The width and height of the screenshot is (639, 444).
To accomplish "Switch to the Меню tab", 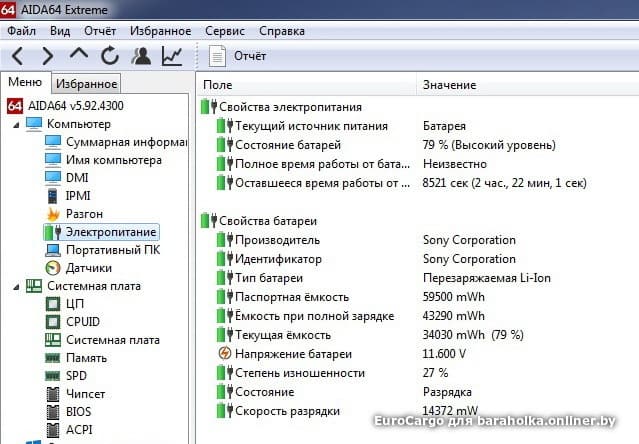I will 25,82.
